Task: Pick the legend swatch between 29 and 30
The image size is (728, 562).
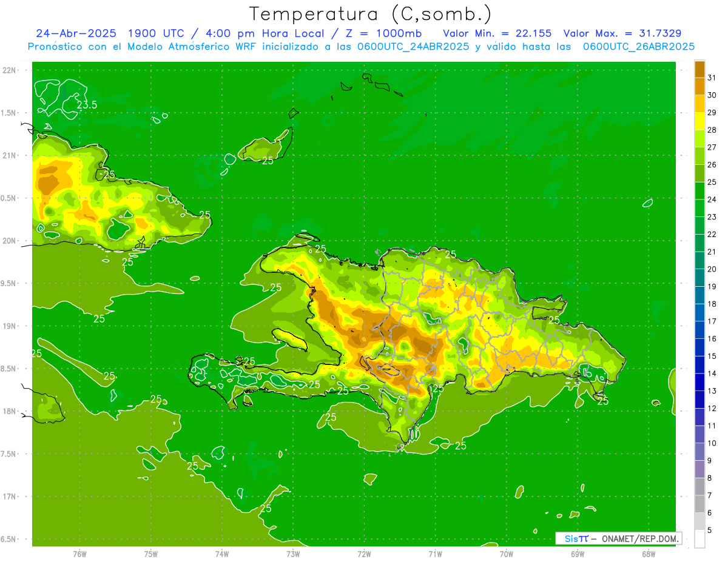Action: (x=699, y=104)
